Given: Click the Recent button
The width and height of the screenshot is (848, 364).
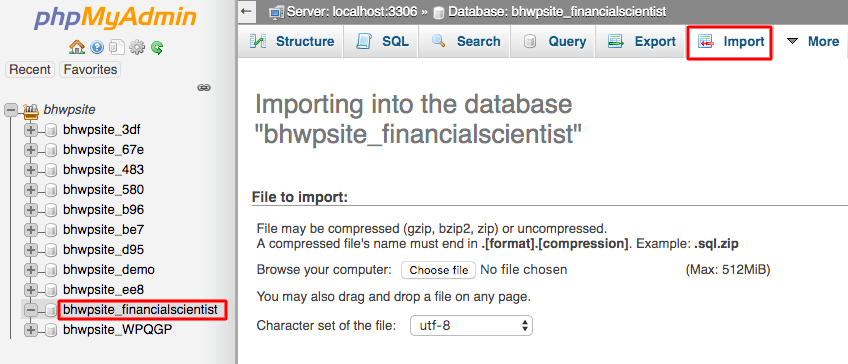Looking at the screenshot, I should pos(30,70).
